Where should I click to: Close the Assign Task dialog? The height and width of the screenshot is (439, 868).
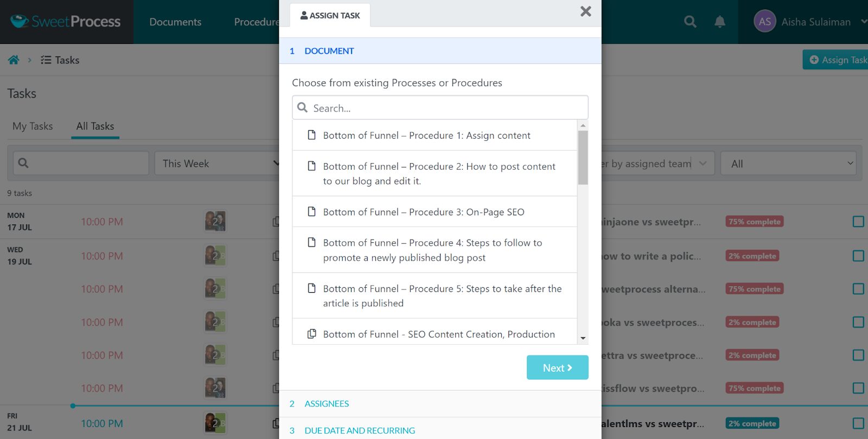[x=585, y=11]
